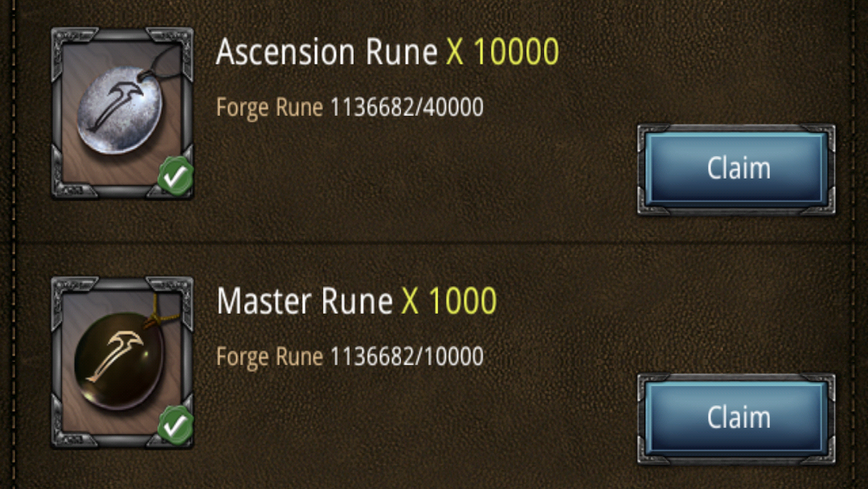Claim the Ascension Rune reward
Image resolution: width=868 pixels, height=489 pixels.
pos(737,169)
